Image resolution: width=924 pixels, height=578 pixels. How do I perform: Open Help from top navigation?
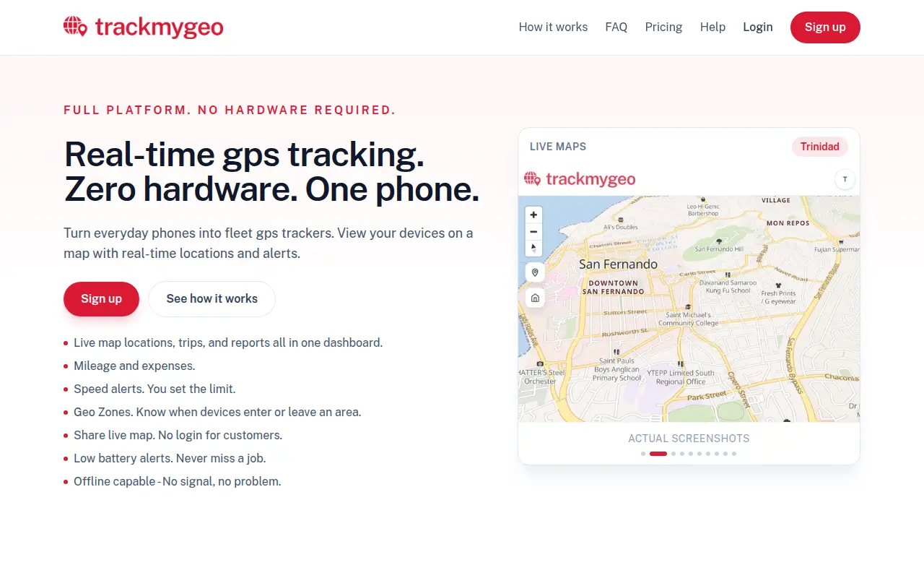(x=712, y=27)
